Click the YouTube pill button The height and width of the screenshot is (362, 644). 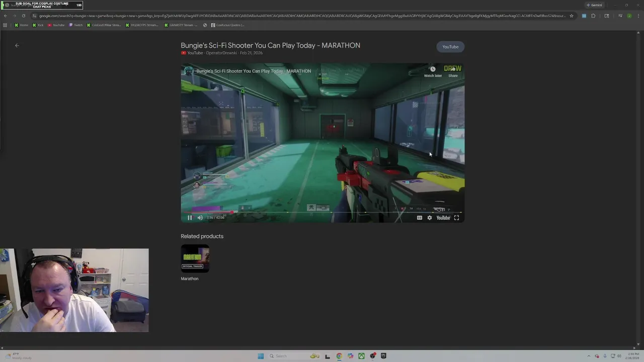click(450, 47)
